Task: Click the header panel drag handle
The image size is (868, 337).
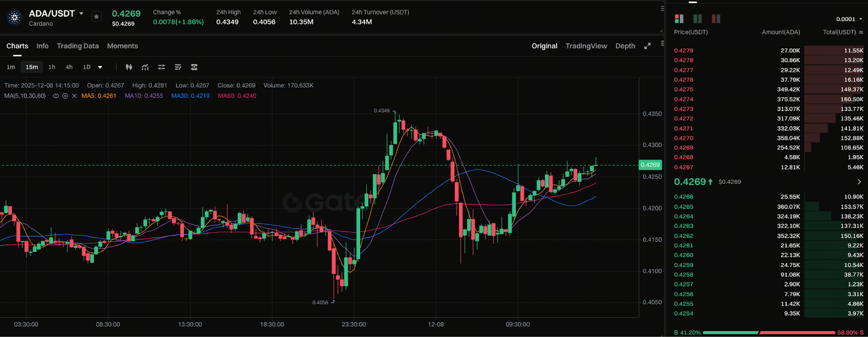Action: coord(662,8)
